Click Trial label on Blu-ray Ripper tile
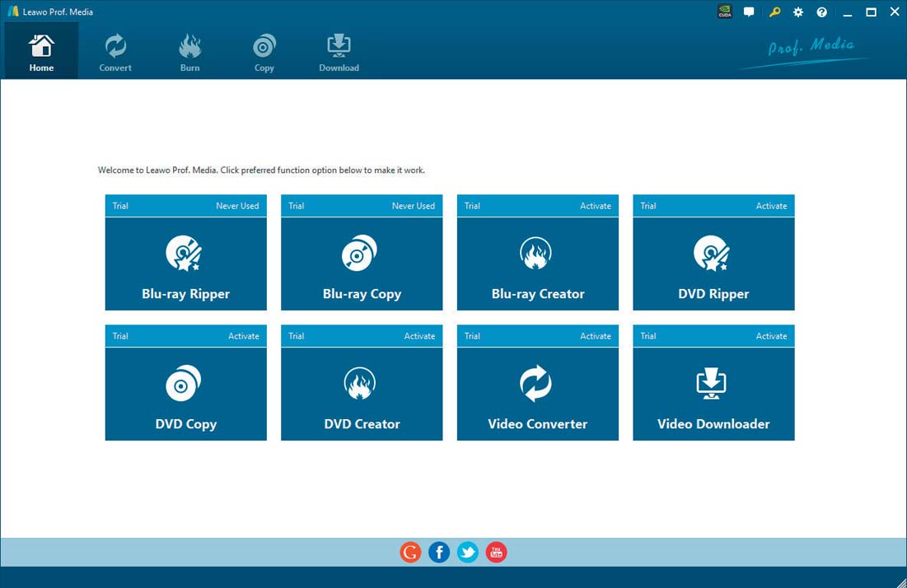 pyautogui.click(x=120, y=206)
